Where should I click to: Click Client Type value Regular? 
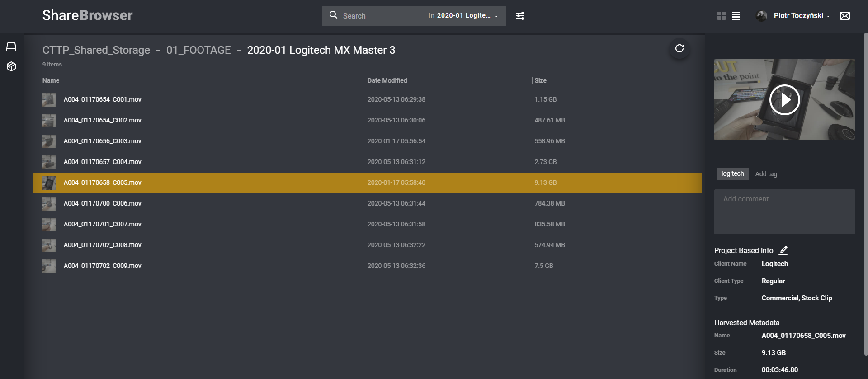tap(773, 281)
